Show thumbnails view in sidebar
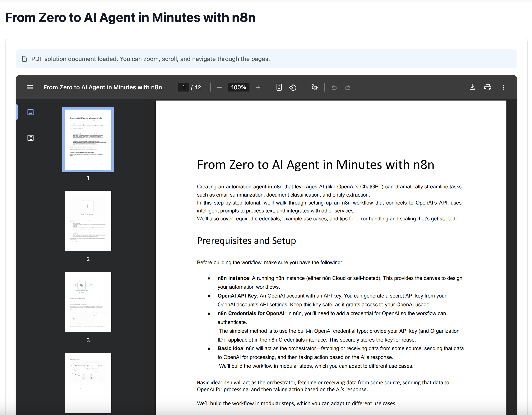The width and height of the screenshot is (532, 415). pos(31,112)
